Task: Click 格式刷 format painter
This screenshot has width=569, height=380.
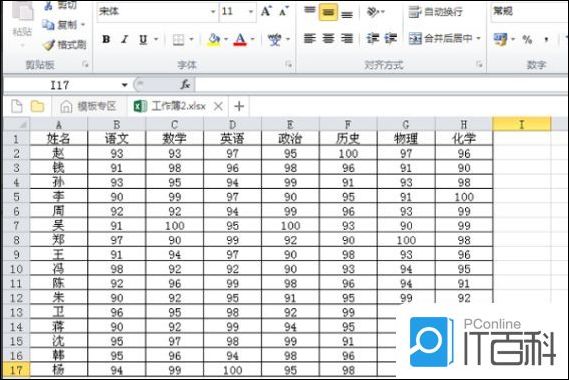Action: tap(64, 45)
